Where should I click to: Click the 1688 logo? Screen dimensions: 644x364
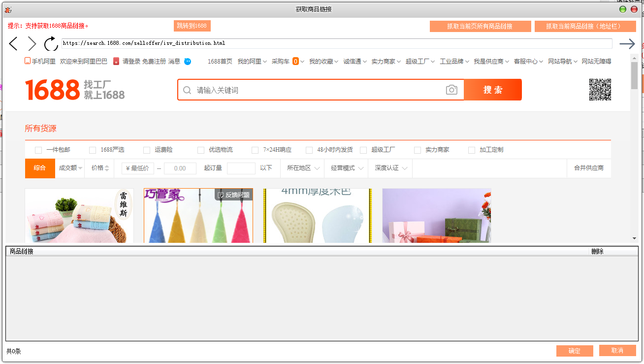click(x=52, y=90)
